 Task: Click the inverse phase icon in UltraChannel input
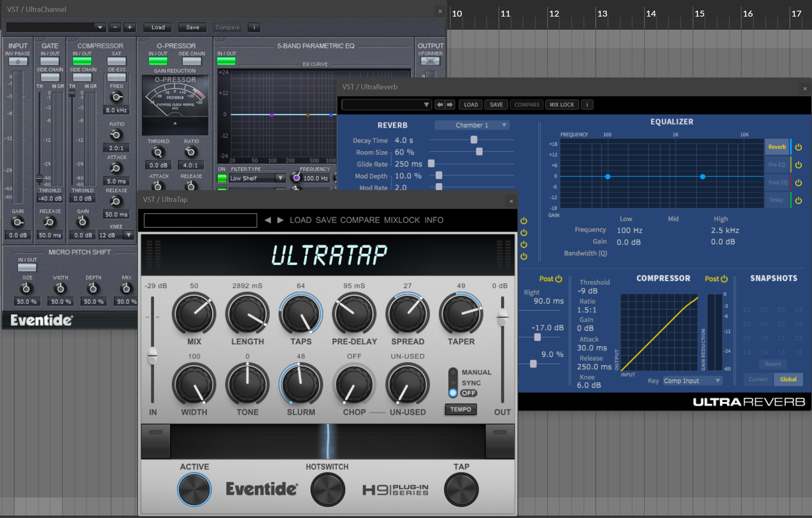pyautogui.click(x=17, y=61)
